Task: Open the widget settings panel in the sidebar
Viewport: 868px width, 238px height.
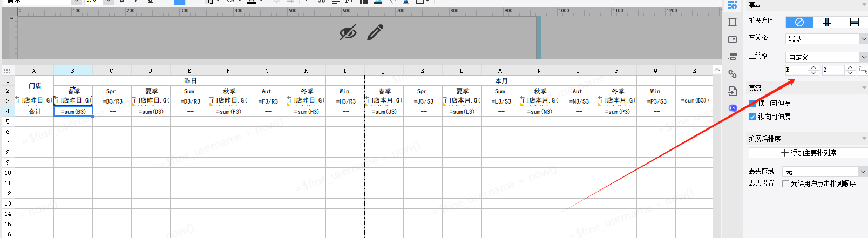Action: coord(733,39)
